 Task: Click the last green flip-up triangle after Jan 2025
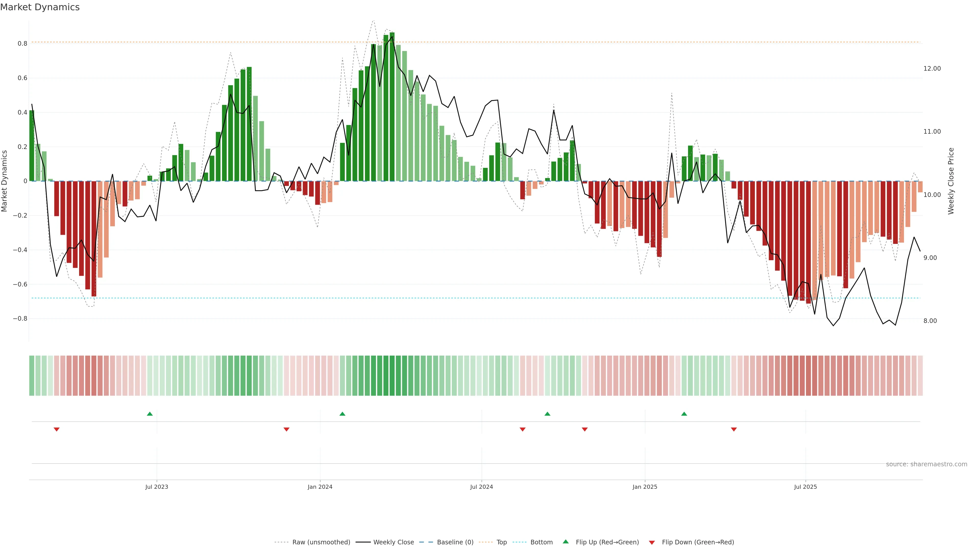coord(684,414)
